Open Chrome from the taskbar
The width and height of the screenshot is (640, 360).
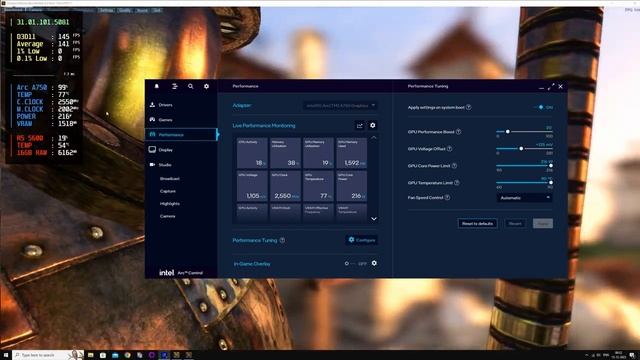coord(127,355)
